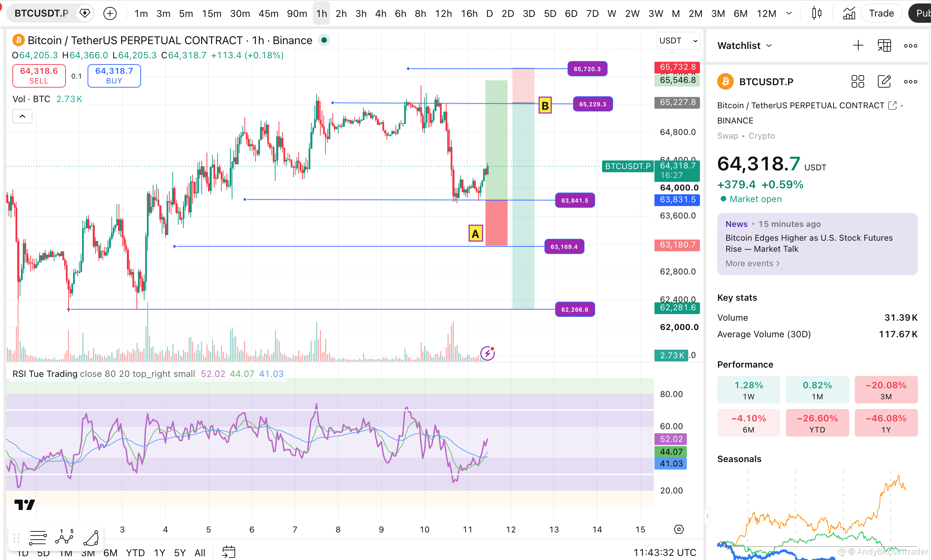The width and height of the screenshot is (931, 560).
Task: Open BTCUSDT.P grid layout icon
Action: (x=858, y=81)
